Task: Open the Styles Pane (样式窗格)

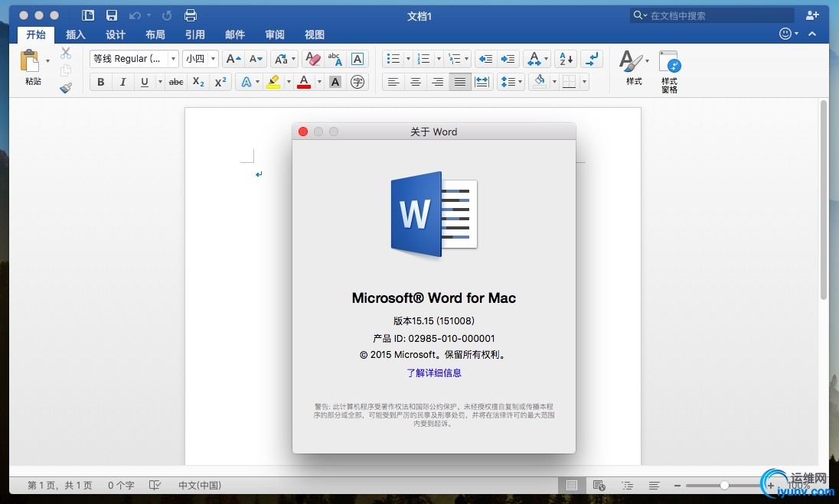Action: coord(669,72)
